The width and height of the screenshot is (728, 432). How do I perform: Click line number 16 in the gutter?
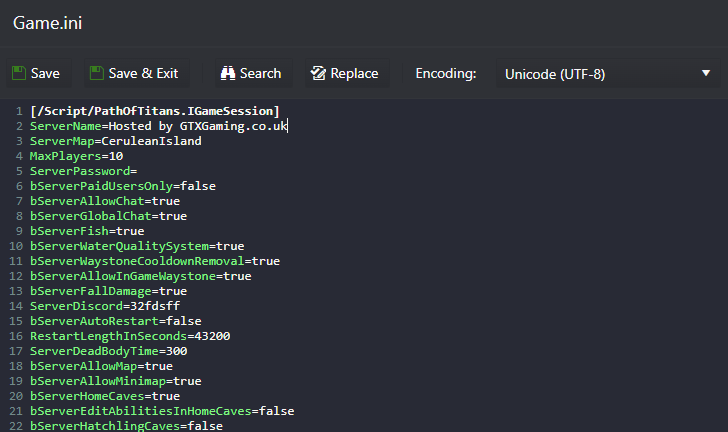16,336
